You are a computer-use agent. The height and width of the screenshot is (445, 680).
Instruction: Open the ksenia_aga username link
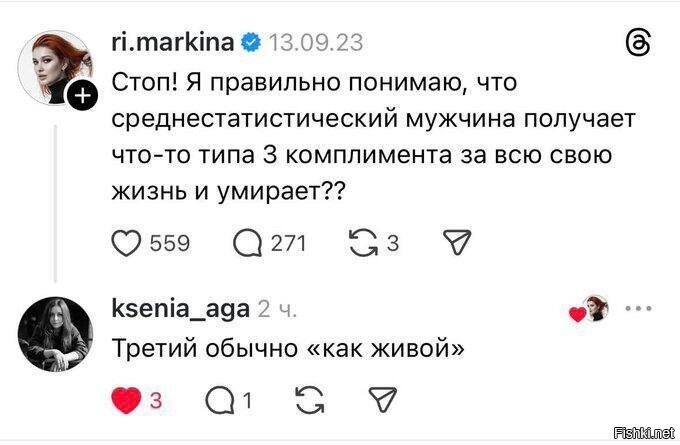(x=181, y=309)
